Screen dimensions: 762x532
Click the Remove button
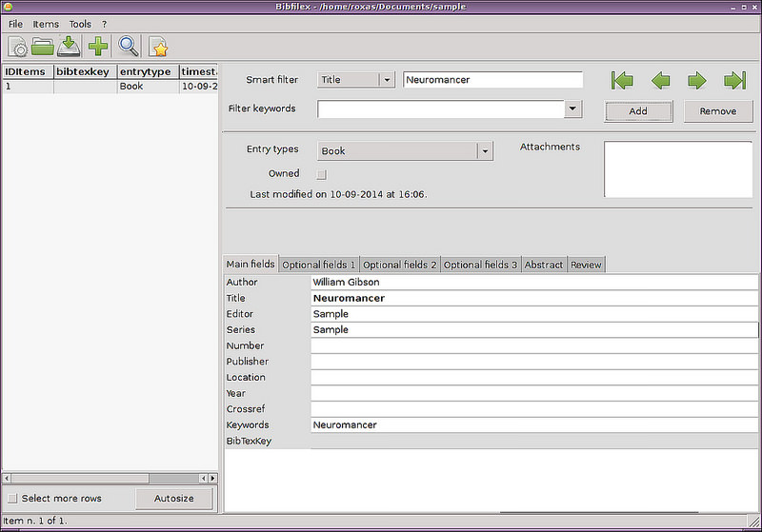click(x=717, y=111)
